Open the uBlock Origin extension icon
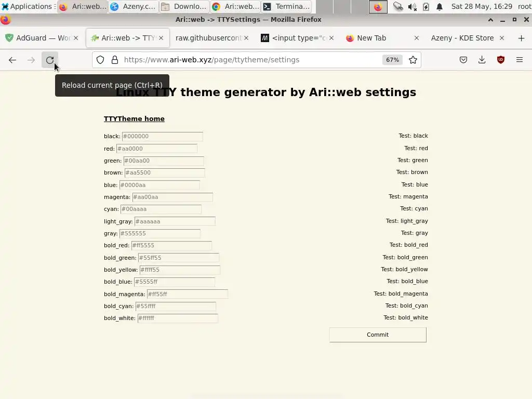Viewport: 532px width, 399px height. pos(501,60)
